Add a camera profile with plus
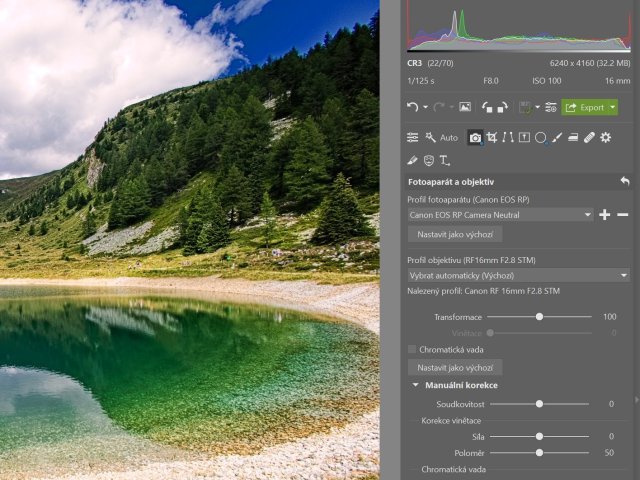The width and height of the screenshot is (640, 480). click(604, 215)
